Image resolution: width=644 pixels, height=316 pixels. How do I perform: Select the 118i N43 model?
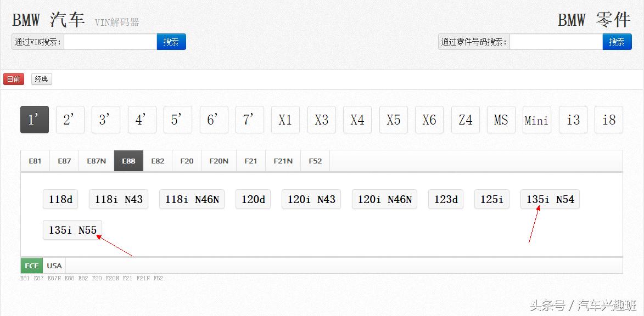click(x=119, y=200)
